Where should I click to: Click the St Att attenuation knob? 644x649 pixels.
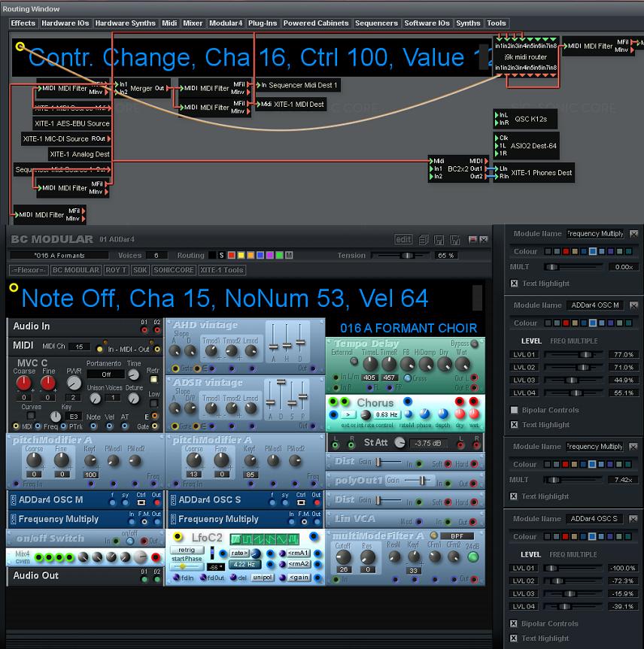tap(399, 443)
